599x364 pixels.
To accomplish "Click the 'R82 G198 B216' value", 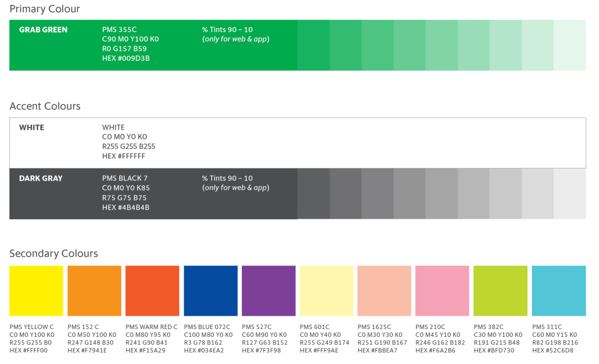I will (555, 342).
